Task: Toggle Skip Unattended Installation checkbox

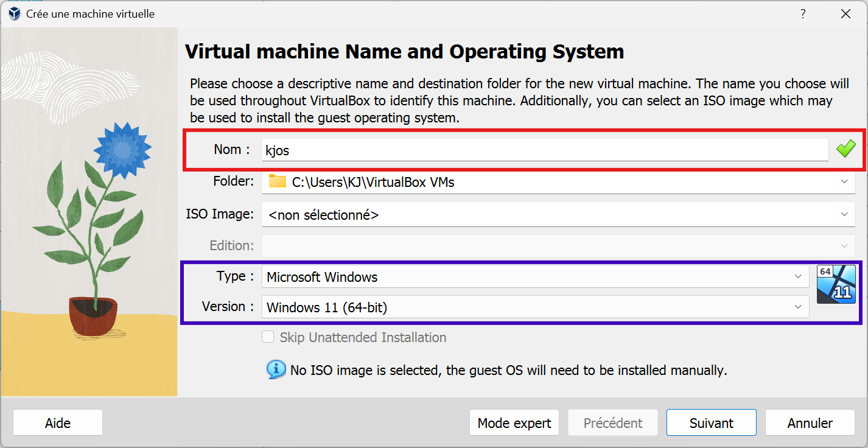Action: (268, 337)
